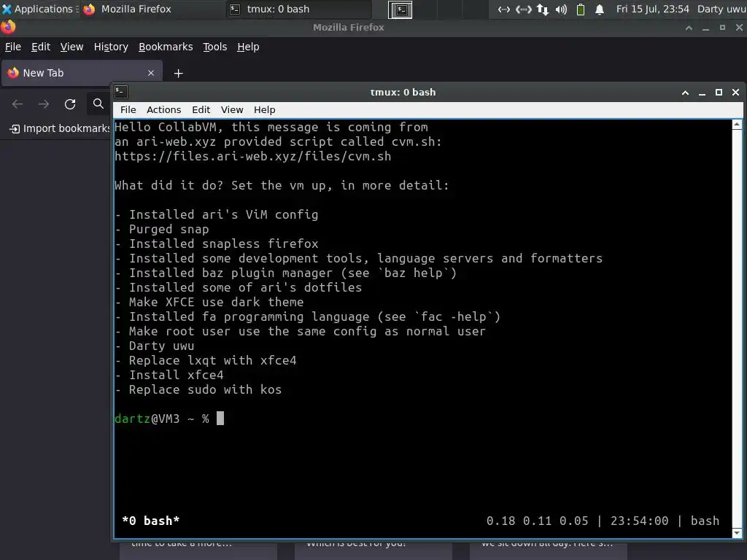The image size is (747, 560).
Task: Open the Firefox History menu
Action: click(x=111, y=47)
